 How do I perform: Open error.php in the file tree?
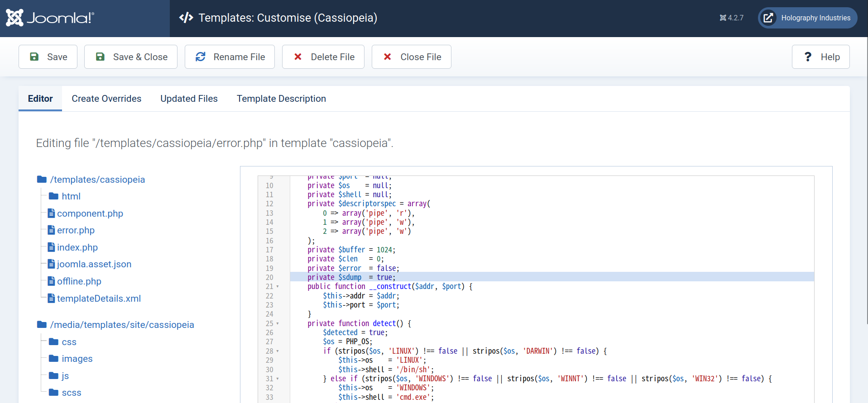coord(76,230)
